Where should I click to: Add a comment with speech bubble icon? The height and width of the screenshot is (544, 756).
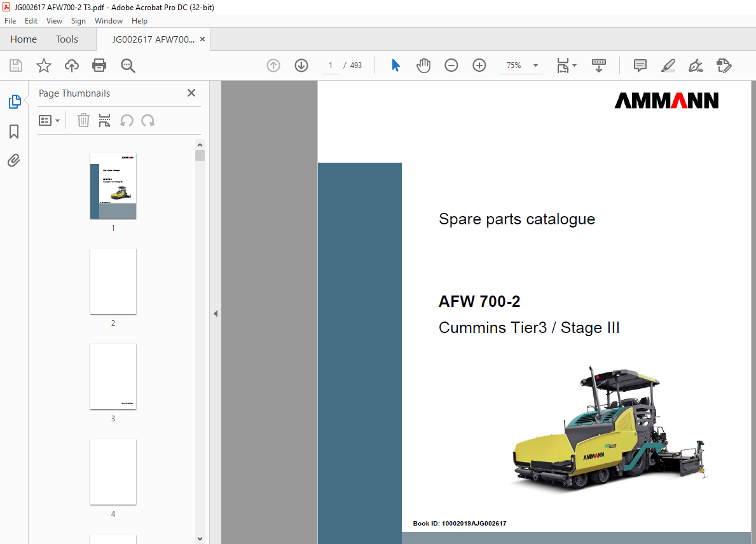pyautogui.click(x=640, y=65)
